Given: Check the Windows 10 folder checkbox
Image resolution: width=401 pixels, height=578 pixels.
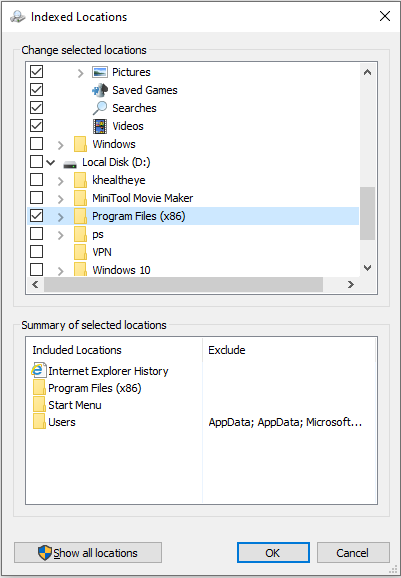Looking at the screenshot, I should click(x=36, y=270).
